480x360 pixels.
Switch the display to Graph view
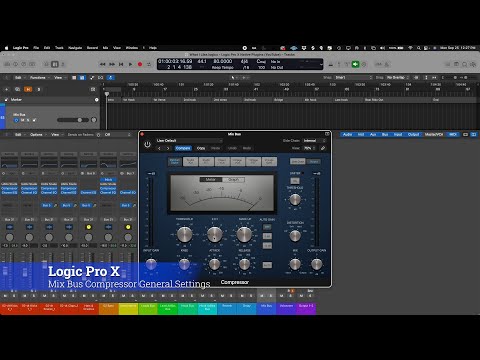pos(233,180)
